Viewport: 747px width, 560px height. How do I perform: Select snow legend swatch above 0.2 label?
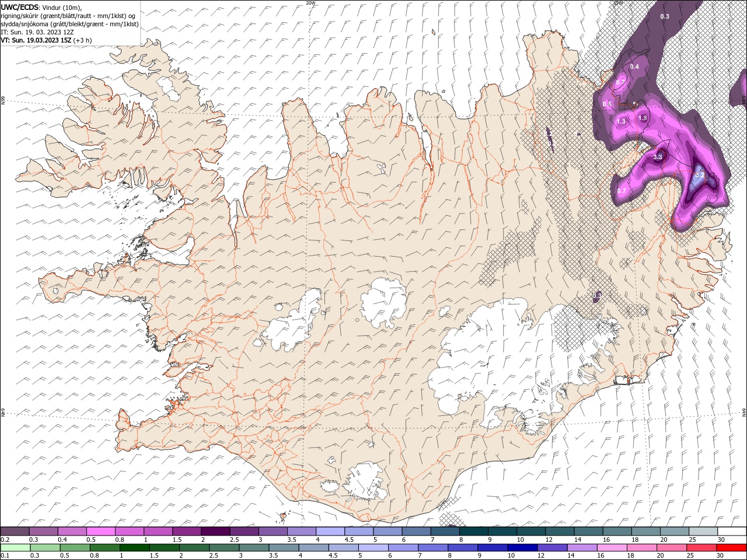(x=15, y=531)
